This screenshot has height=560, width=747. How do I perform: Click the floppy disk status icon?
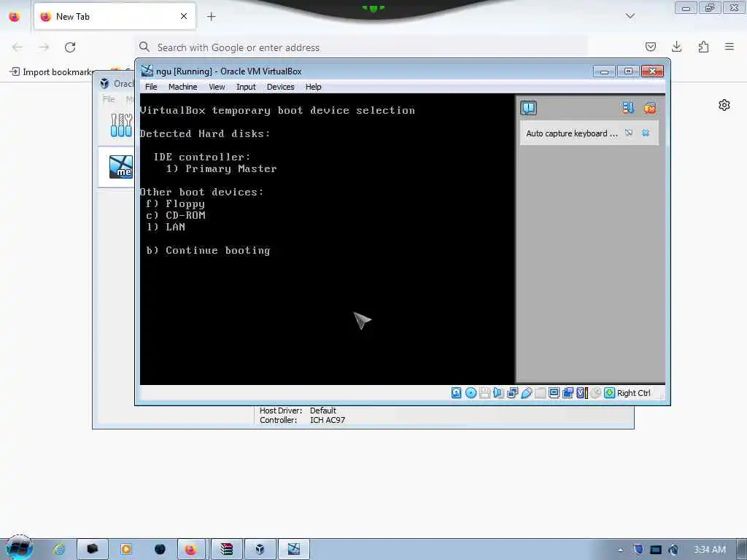(x=484, y=393)
